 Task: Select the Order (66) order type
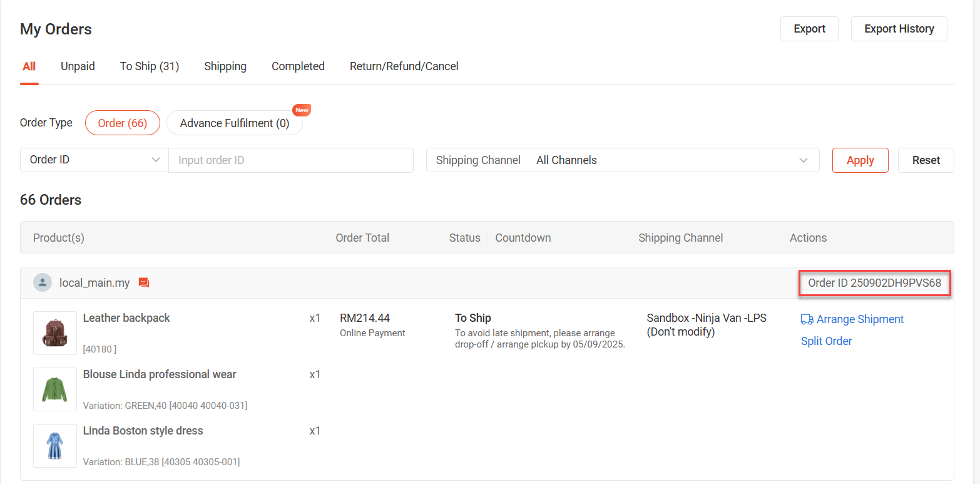tap(123, 123)
